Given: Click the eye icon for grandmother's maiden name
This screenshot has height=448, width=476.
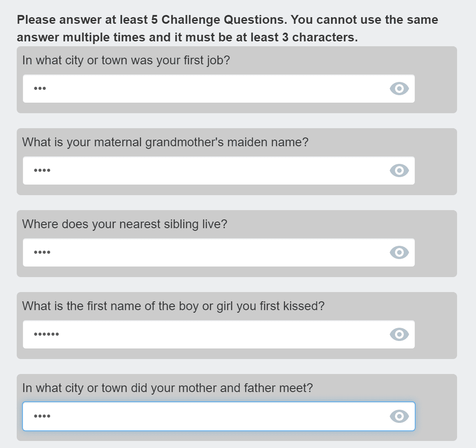Looking at the screenshot, I should tap(399, 170).
